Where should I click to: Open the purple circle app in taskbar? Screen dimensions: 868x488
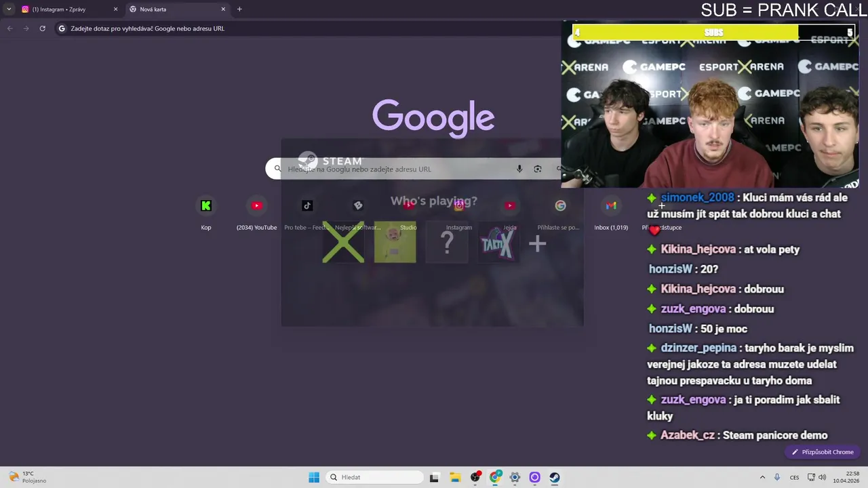pyautogui.click(x=534, y=477)
